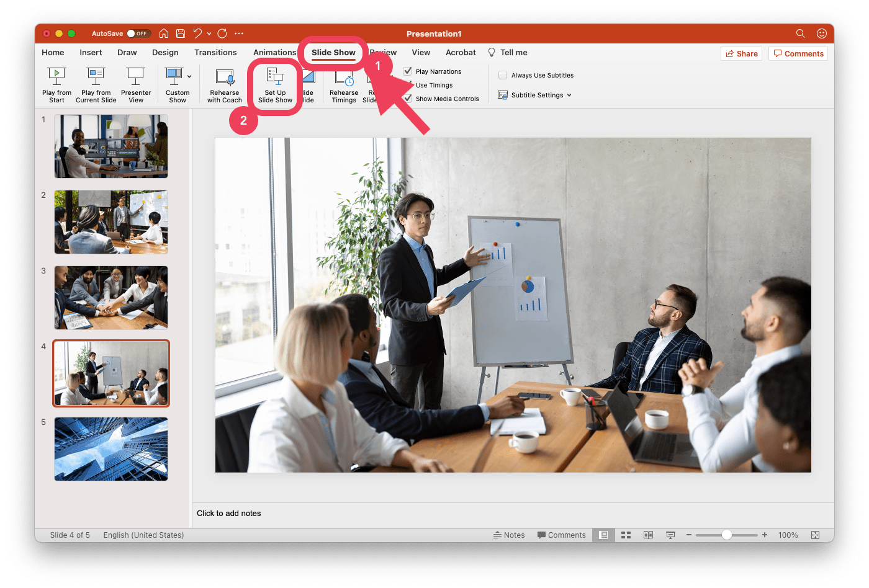
Task: Select slide 2 thumbnail in the sidebar
Action: [x=110, y=222]
